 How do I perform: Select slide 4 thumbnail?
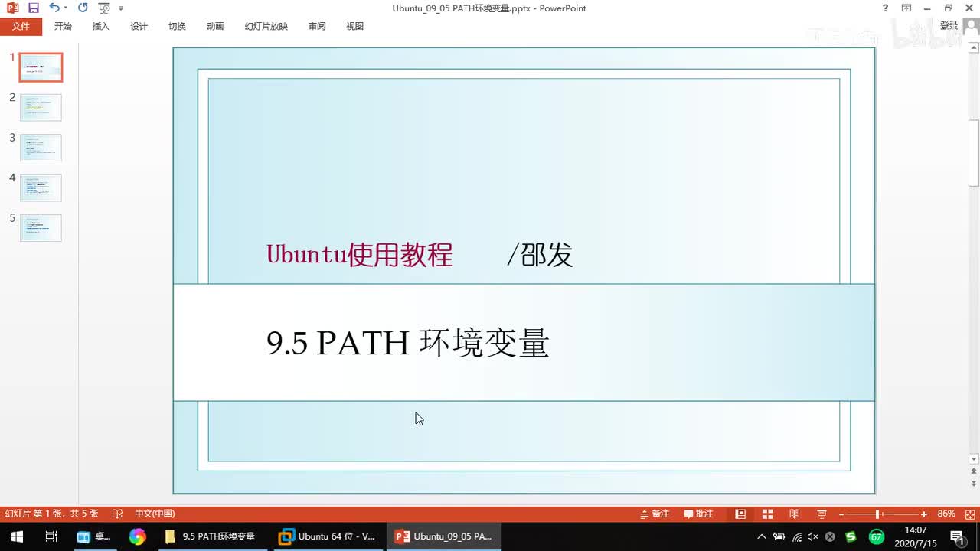tap(41, 187)
